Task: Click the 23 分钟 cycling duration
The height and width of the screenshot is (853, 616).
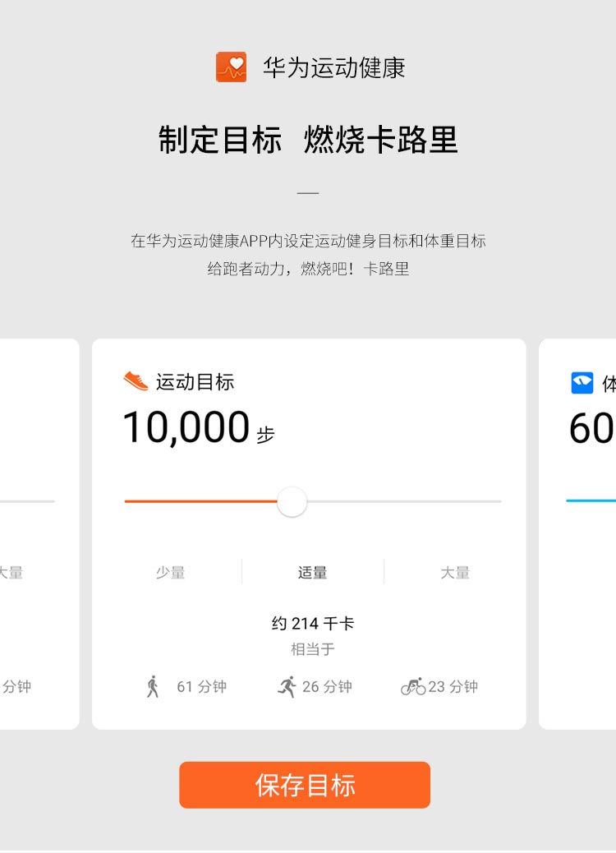Action: tap(453, 687)
